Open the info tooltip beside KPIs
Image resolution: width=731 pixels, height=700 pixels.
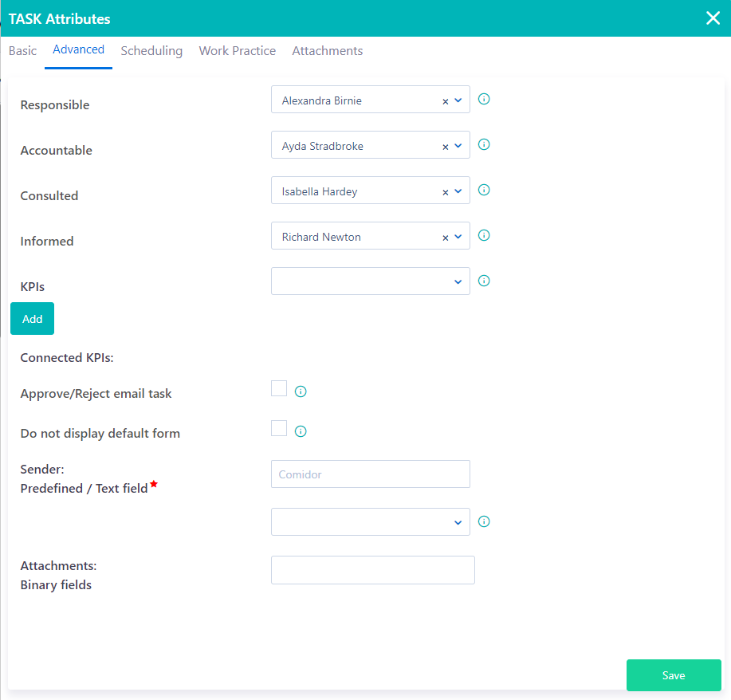pyautogui.click(x=483, y=281)
